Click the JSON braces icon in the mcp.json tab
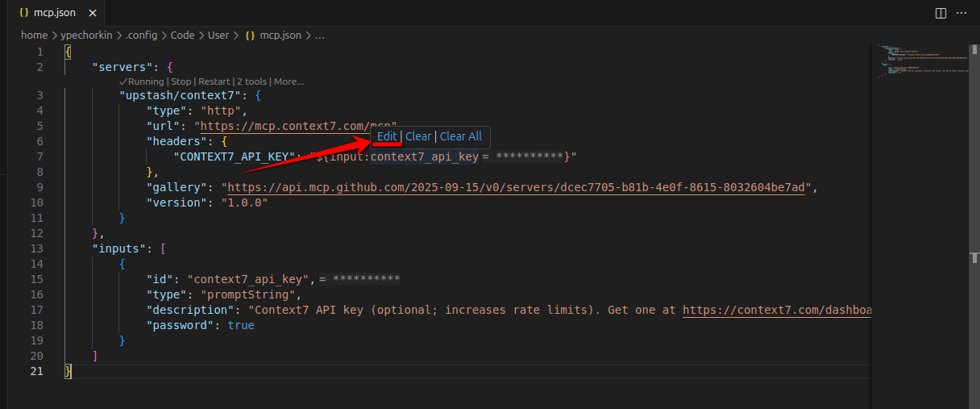The image size is (980, 409). [24, 13]
